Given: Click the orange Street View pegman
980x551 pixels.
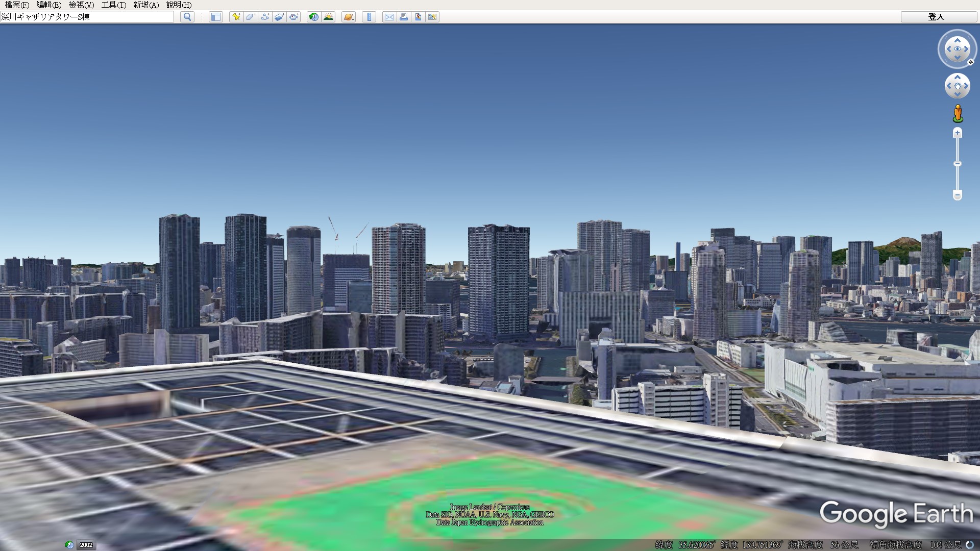Looking at the screenshot, I should [x=958, y=114].
